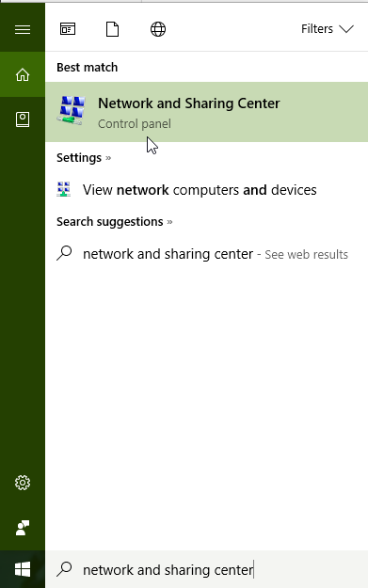Click the magnifier icon in the search box
This screenshot has width=368, height=588.
tap(65, 569)
